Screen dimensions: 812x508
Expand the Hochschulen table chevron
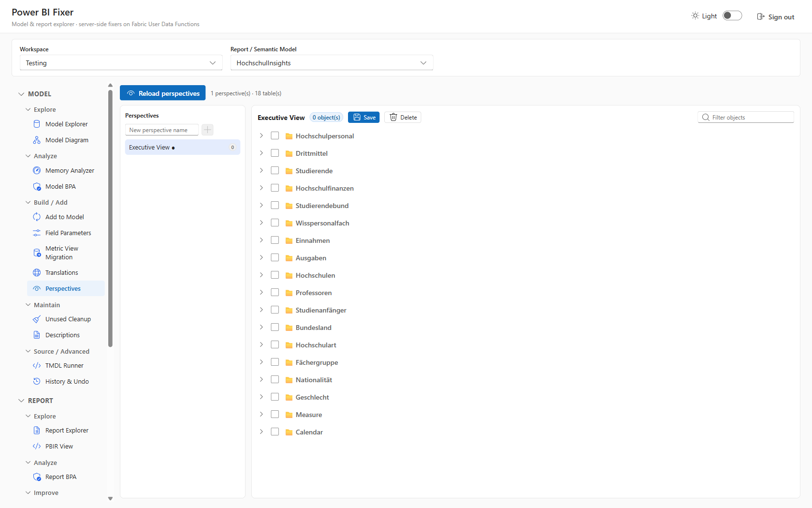click(261, 275)
